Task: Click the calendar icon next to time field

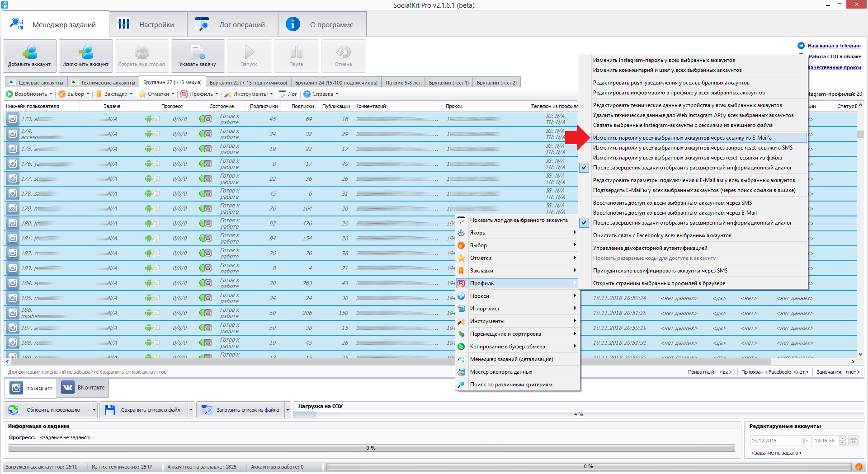Action: pyautogui.click(x=854, y=441)
